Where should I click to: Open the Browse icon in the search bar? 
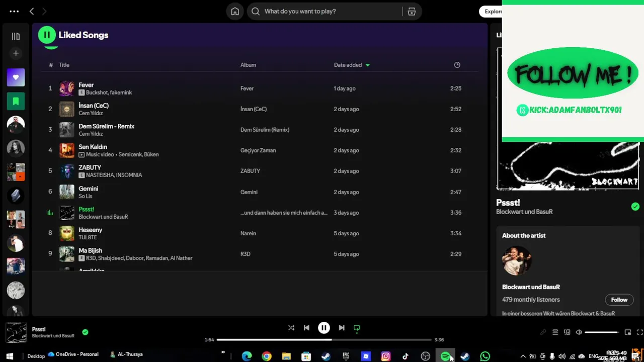click(412, 11)
